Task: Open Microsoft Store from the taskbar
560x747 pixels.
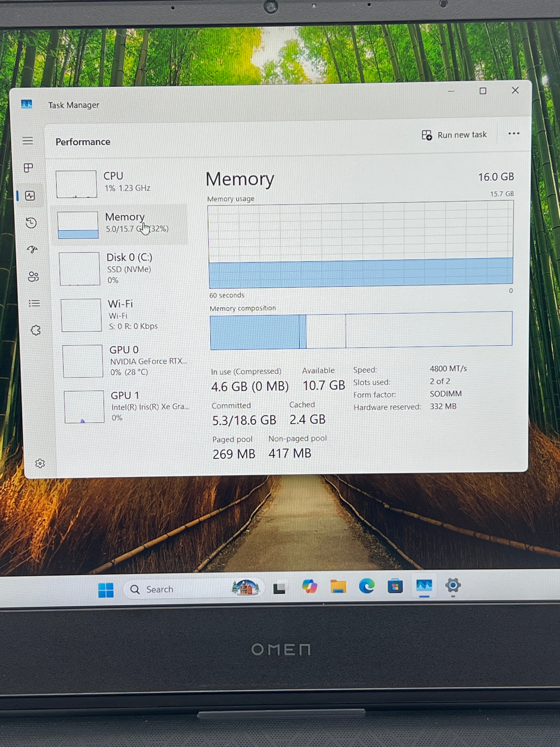Action: pos(395,586)
